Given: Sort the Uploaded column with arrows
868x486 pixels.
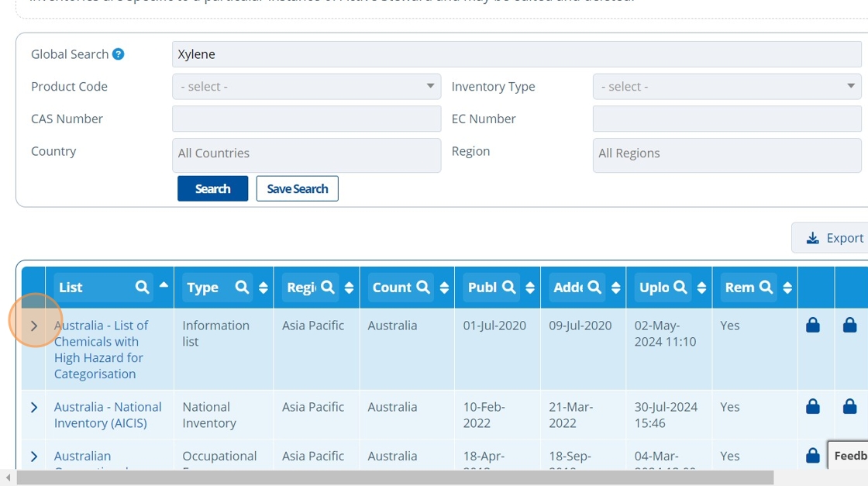Looking at the screenshot, I should point(701,288).
